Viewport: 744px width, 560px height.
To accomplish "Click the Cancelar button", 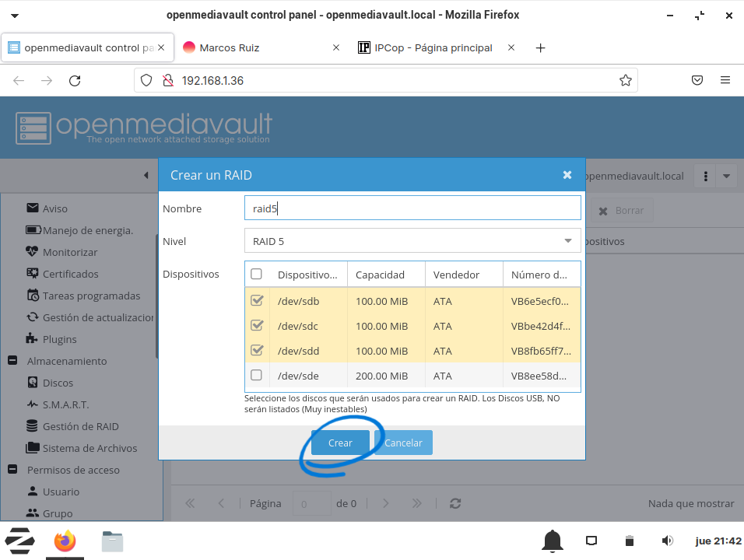I will [x=403, y=443].
